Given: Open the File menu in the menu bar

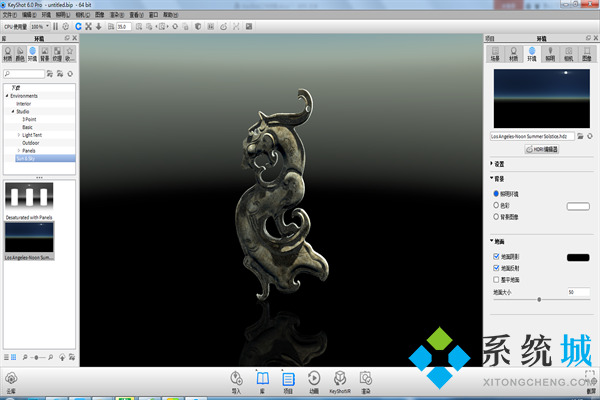Looking at the screenshot, I should click(x=9, y=16).
